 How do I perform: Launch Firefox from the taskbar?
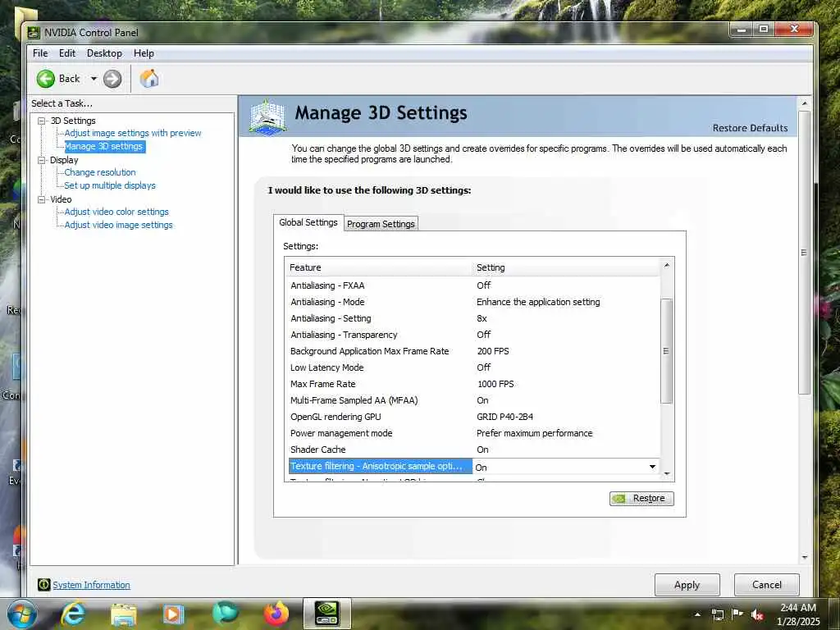click(276, 614)
